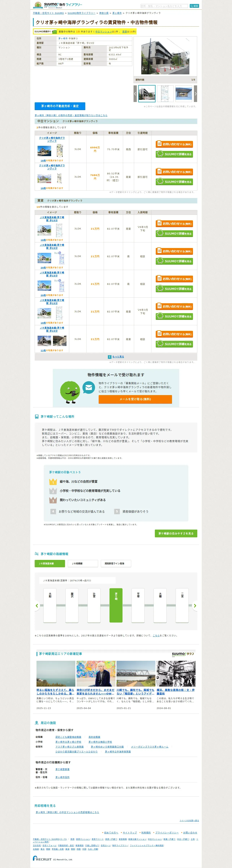
Task: Click SUUMOで詳細を見る for 6990万円 listing
Action: pos(174,154)
